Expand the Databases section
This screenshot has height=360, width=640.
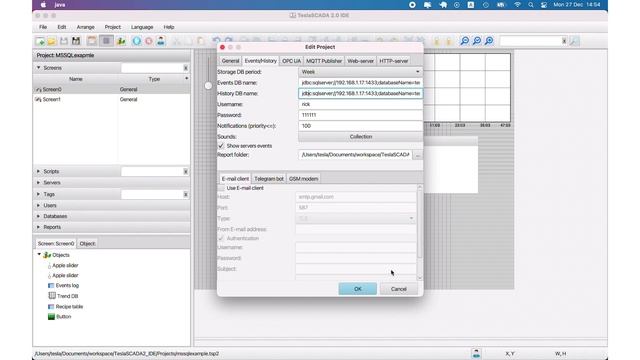pos(39,216)
